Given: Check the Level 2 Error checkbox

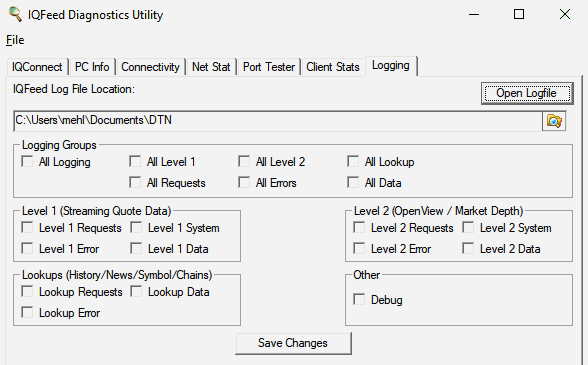Looking at the screenshot, I should [x=359, y=249].
